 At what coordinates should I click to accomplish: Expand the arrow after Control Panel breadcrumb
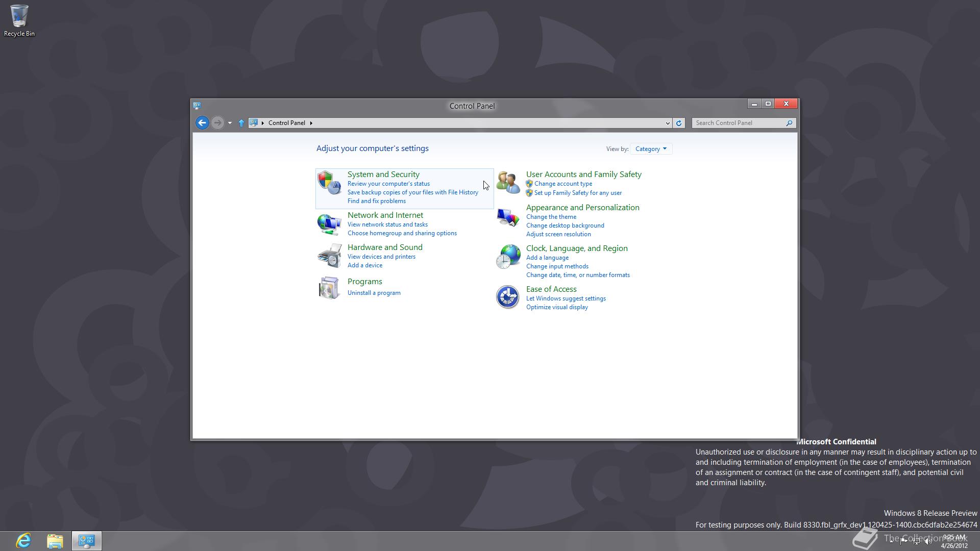click(x=311, y=123)
